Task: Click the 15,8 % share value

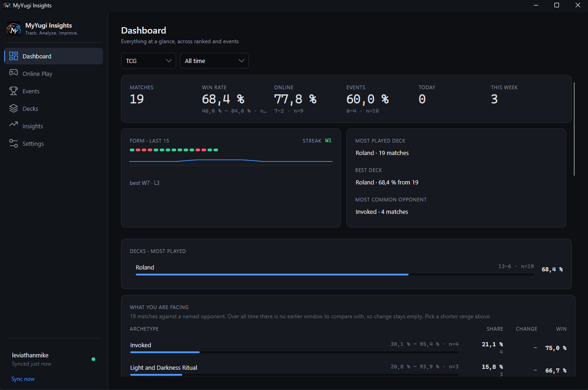Action: (492, 367)
